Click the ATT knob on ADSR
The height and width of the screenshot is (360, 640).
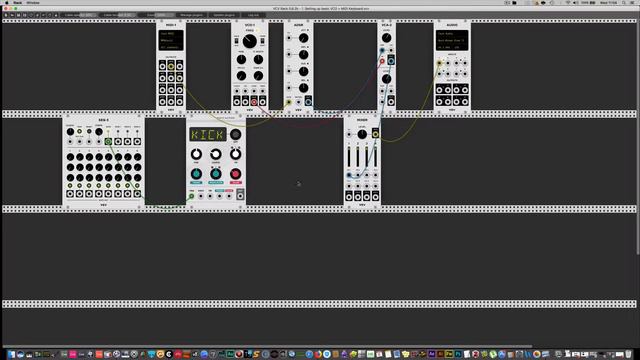tap(303, 38)
